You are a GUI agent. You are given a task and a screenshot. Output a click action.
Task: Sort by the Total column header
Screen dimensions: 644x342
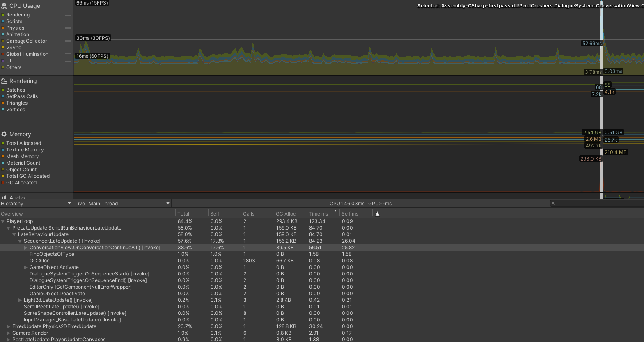point(192,214)
